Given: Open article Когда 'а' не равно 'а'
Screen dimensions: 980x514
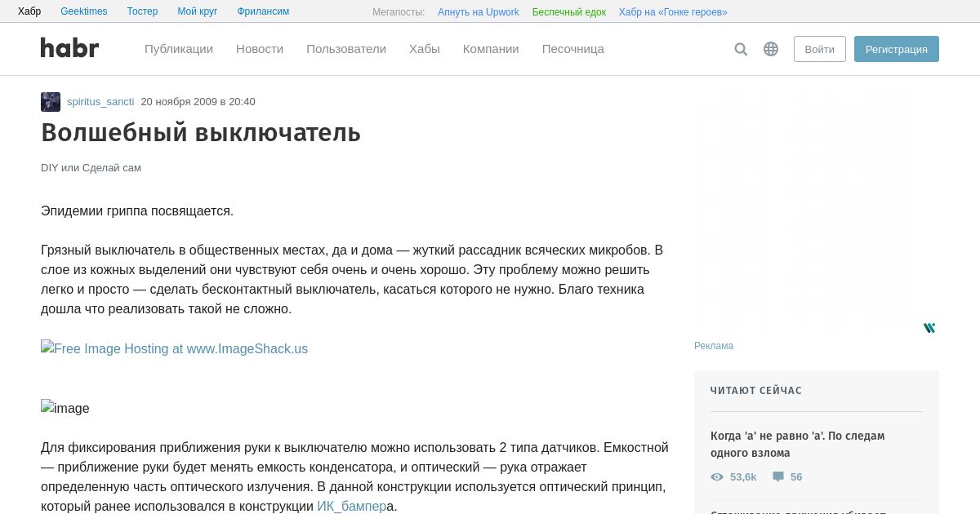Looking at the screenshot, I should (798, 445).
